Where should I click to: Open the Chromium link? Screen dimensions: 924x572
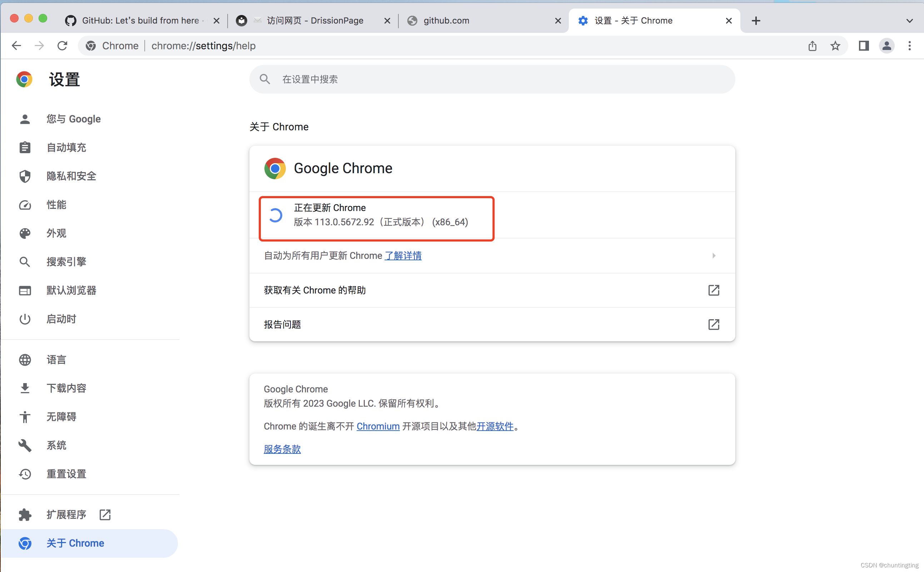point(378,426)
